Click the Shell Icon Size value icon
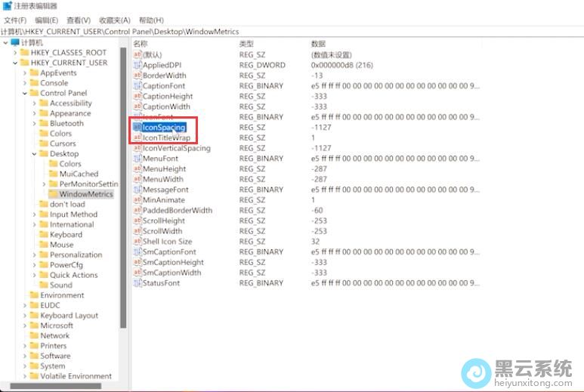The image size is (584, 392). 138,241
